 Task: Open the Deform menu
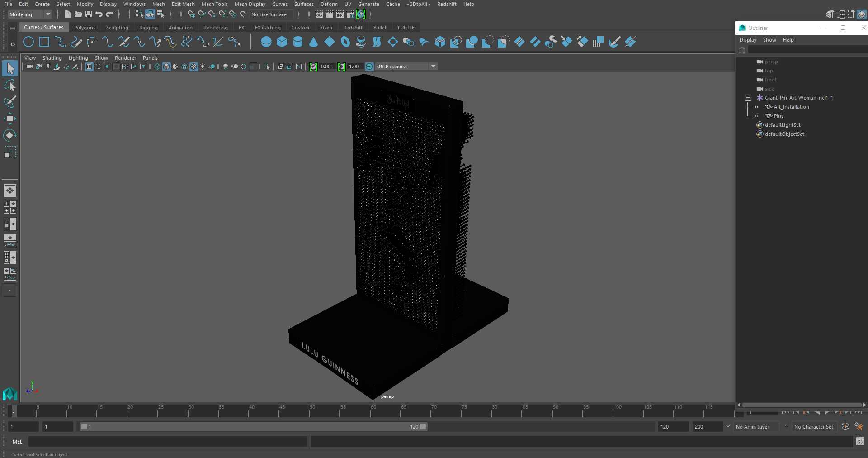(x=329, y=4)
